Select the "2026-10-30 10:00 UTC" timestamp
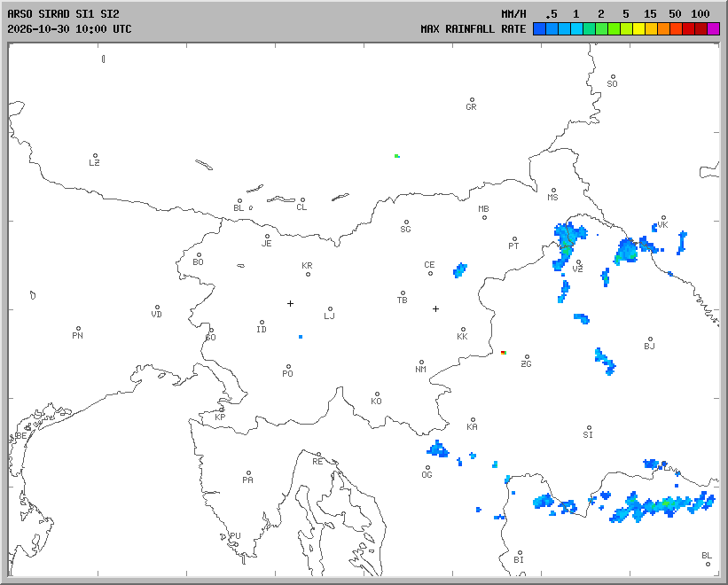The image size is (728, 585). (69, 28)
